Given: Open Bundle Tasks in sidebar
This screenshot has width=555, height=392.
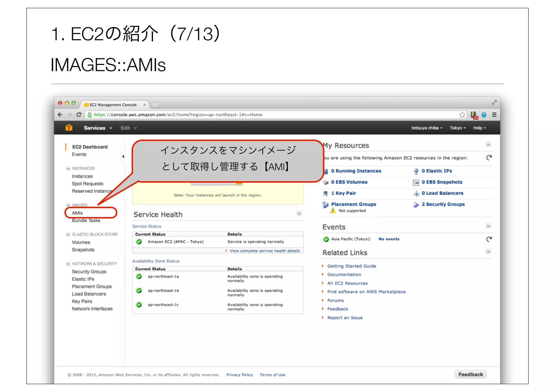Looking at the screenshot, I should pos(86,221).
